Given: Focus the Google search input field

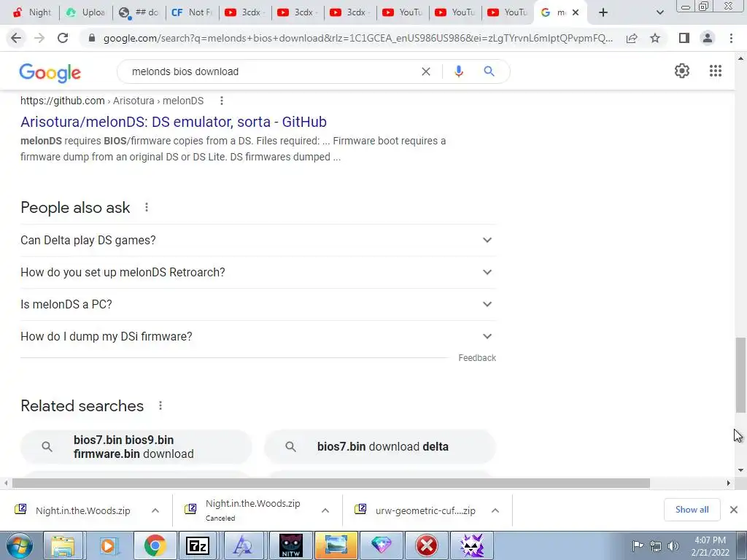Looking at the screenshot, I should click(271, 71).
